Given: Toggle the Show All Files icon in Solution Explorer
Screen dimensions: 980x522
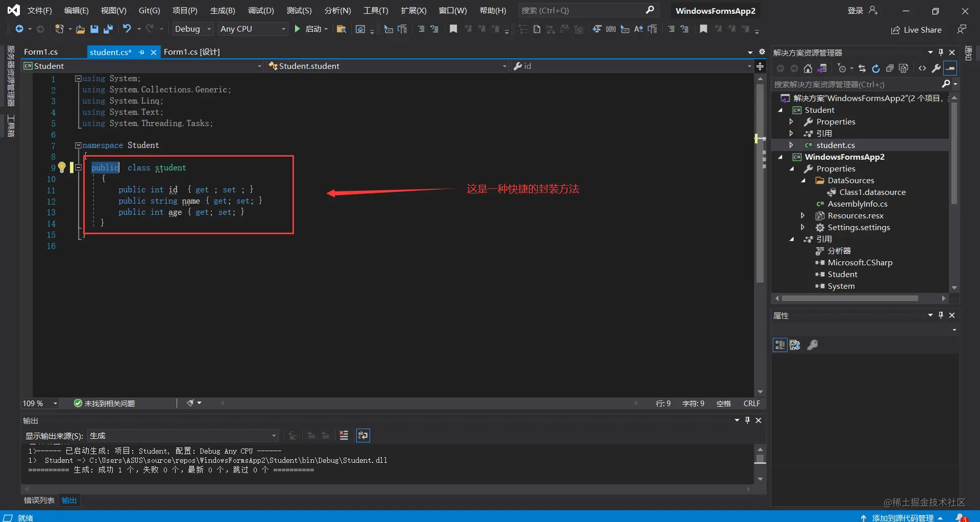Looking at the screenshot, I should pyautogui.click(x=903, y=68).
